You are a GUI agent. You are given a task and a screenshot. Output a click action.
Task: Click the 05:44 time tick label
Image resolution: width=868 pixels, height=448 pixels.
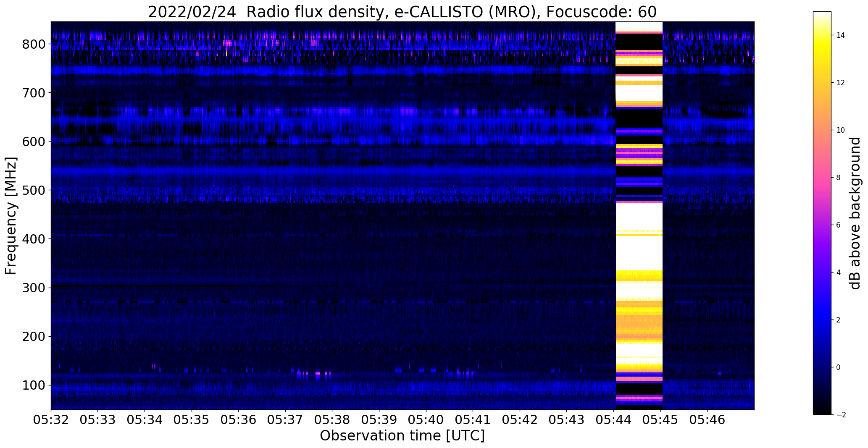[614, 419]
